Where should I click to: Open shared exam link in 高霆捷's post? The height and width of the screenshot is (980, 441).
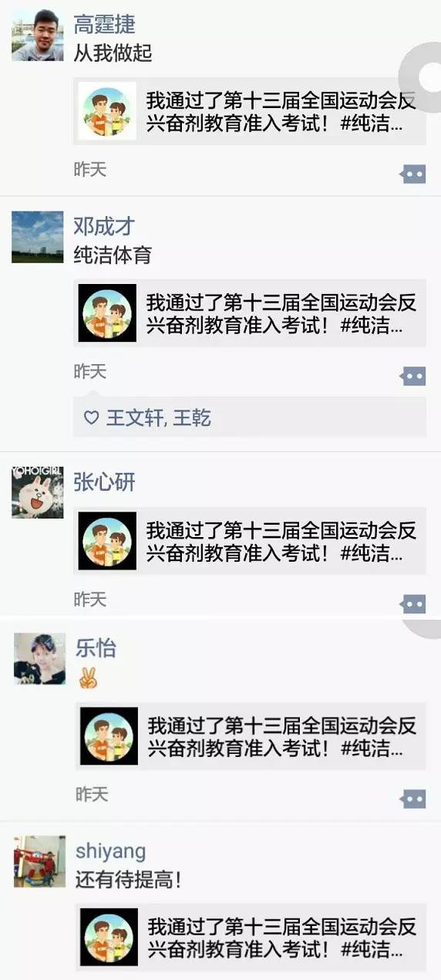tap(250, 111)
